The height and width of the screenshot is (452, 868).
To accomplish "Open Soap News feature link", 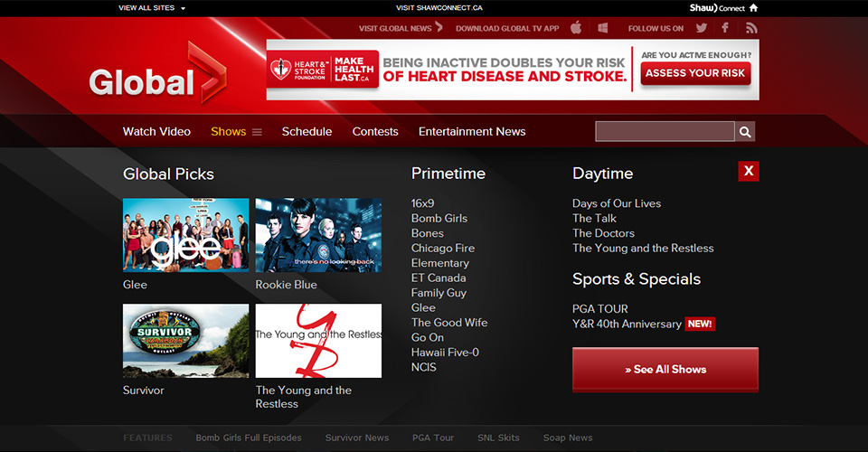I will tap(568, 438).
